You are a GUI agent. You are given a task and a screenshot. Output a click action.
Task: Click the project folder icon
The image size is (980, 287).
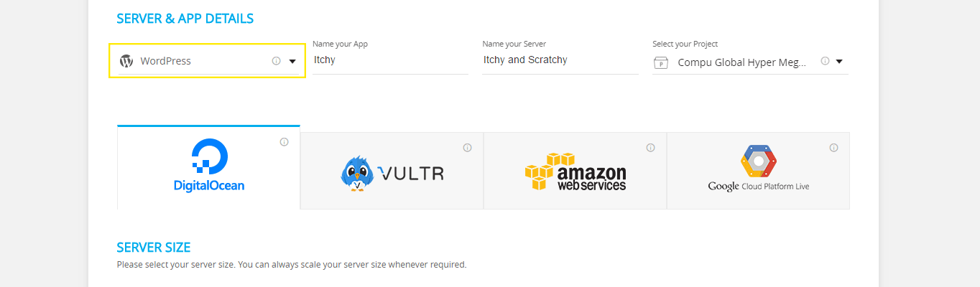click(x=661, y=62)
